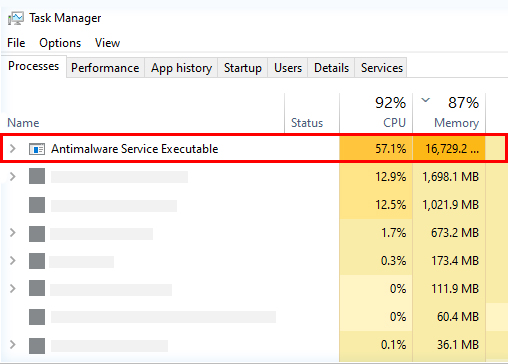
Task: Expand the process using 111.9 MB
Action: pyautogui.click(x=12, y=288)
